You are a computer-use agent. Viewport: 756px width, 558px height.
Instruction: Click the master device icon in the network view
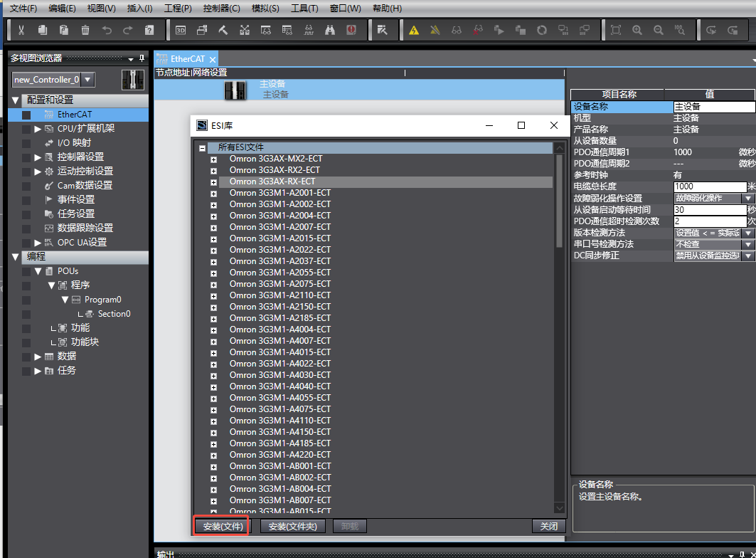click(x=235, y=90)
